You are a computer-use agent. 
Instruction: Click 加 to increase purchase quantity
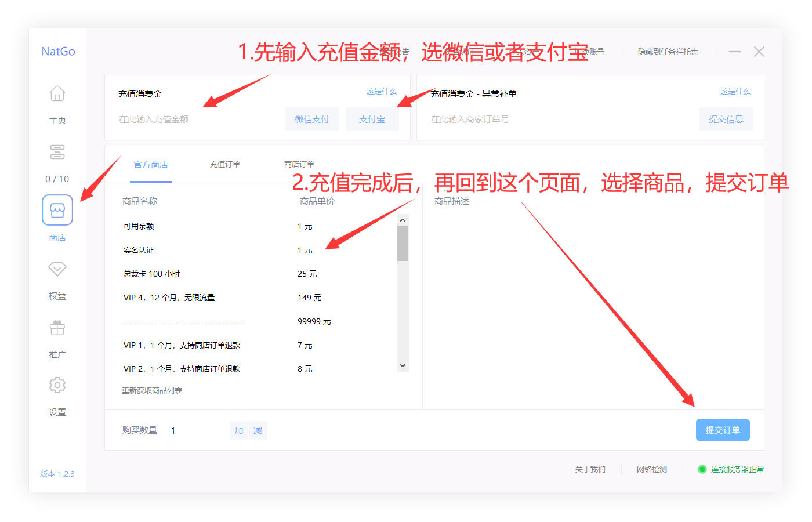point(238,430)
